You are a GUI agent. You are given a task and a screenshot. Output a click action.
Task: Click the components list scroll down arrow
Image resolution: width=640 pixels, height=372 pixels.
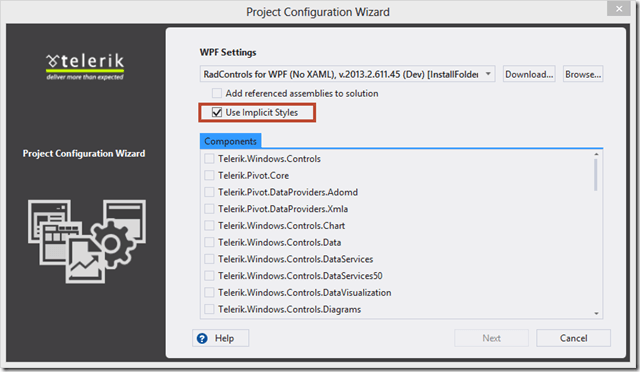pos(596,314)
